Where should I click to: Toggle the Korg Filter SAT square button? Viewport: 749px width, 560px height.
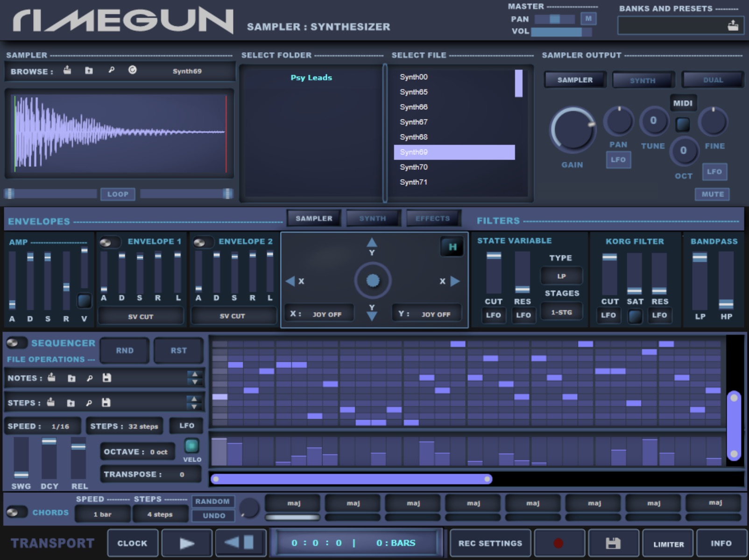pyautogui.click(x=635, y=316)
